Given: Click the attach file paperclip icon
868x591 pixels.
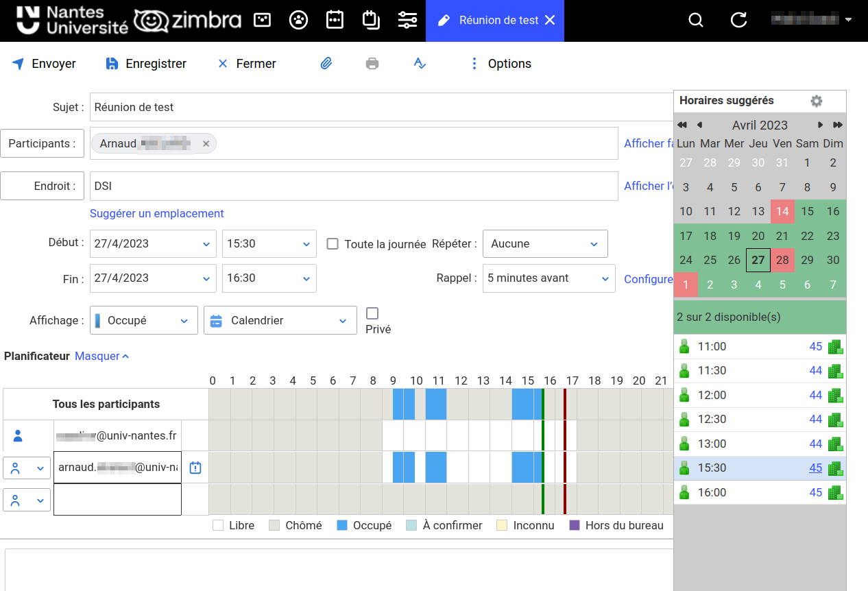Looking at the screenshot, I should point(326,64).
